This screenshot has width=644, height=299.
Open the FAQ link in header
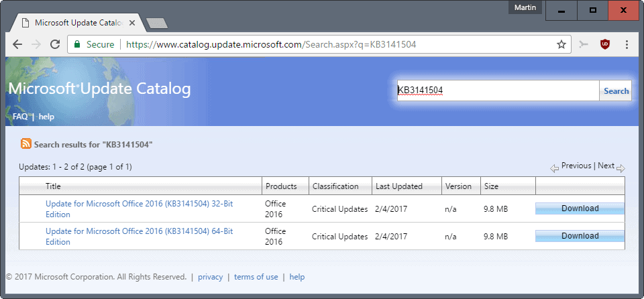(20, 117)
